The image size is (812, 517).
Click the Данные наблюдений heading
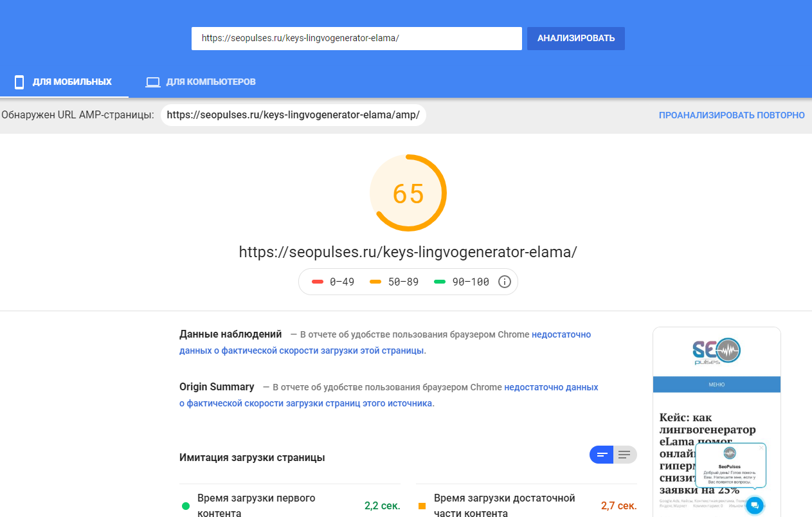pos(231,334)
